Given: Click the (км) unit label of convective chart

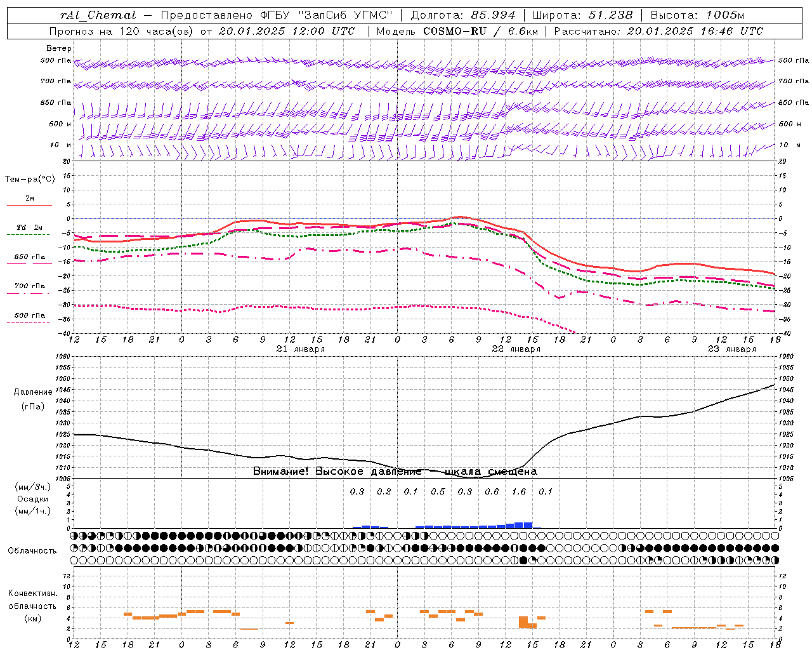Looking at the screenshot, I should click(x=32, y=618).
